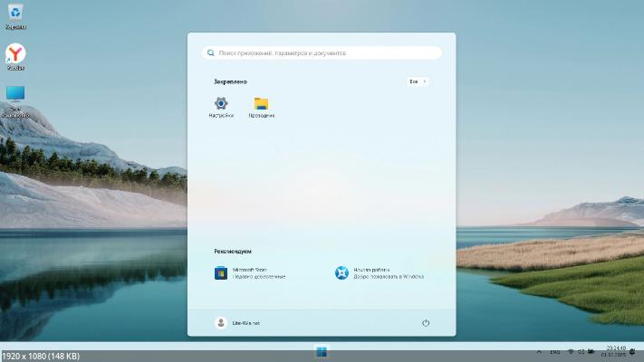Launch Microsoft Store from recommended section
The width and height of the screenshot is (644, 362).
[221, 272]
